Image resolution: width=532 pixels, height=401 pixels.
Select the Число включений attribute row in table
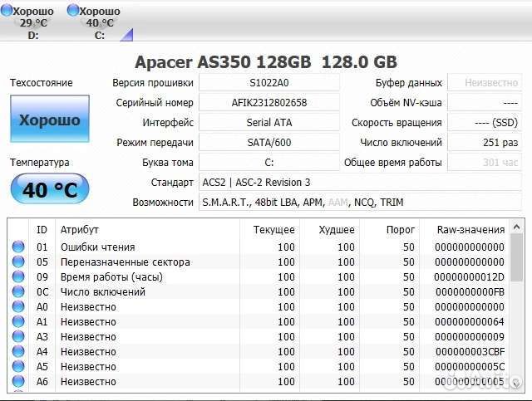click(x=259, y=291)
